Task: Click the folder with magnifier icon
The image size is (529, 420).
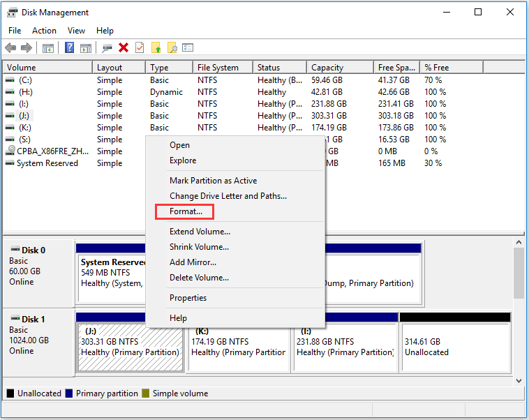Action: pos(172,47)
